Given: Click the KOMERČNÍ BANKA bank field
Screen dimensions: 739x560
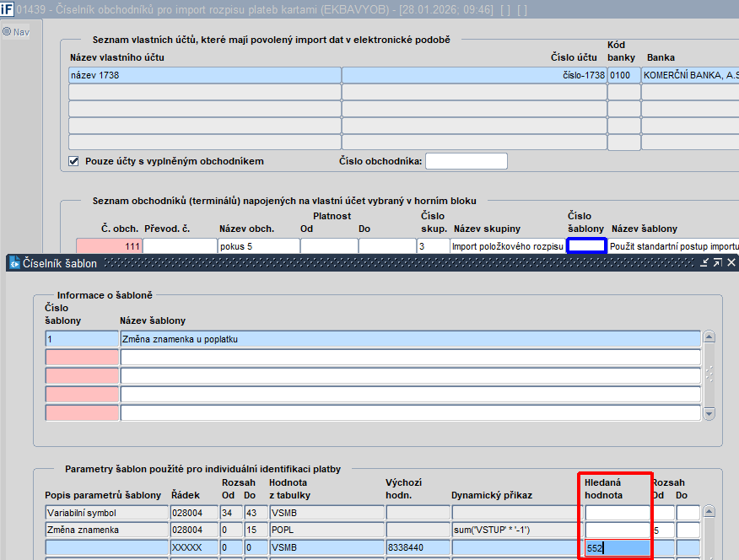Looking at the screenshot, I should 689,75.
